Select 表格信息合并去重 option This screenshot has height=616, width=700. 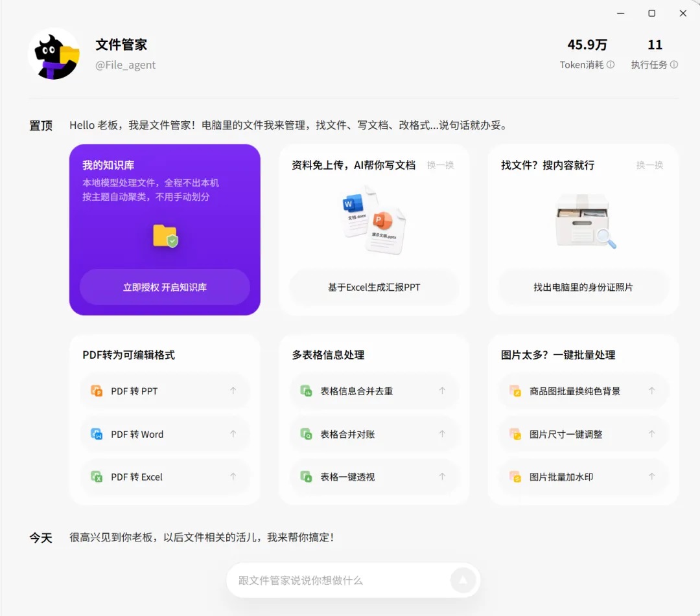tap(374, 391)
